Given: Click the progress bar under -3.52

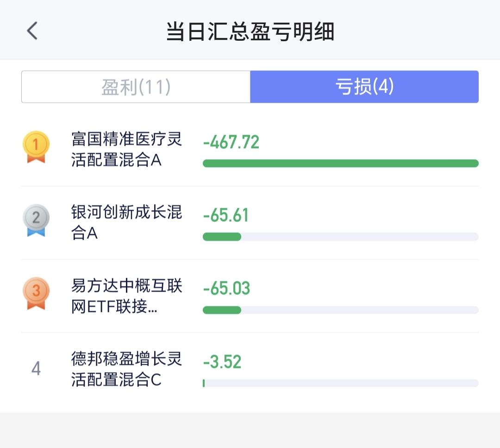Looking at the screenshot, I should pos(340,383).
